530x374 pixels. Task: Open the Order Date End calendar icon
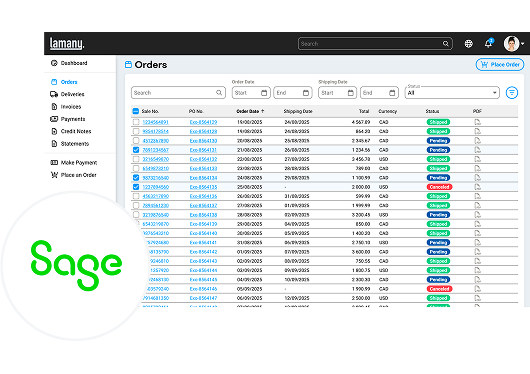coord(306,93)
